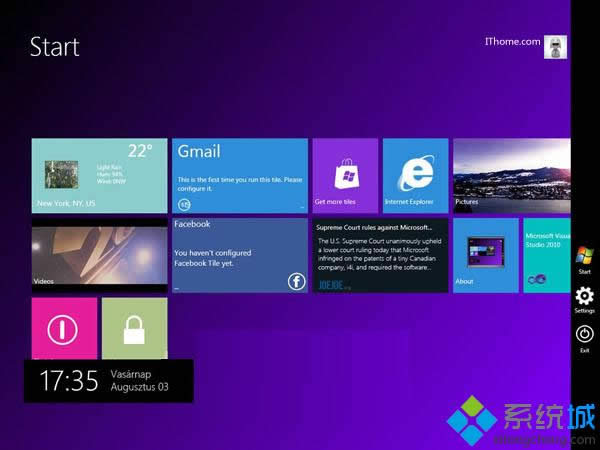600x450 pixels.
Task: Launch Internet Explorer tile
Action: tap(416, 176)
